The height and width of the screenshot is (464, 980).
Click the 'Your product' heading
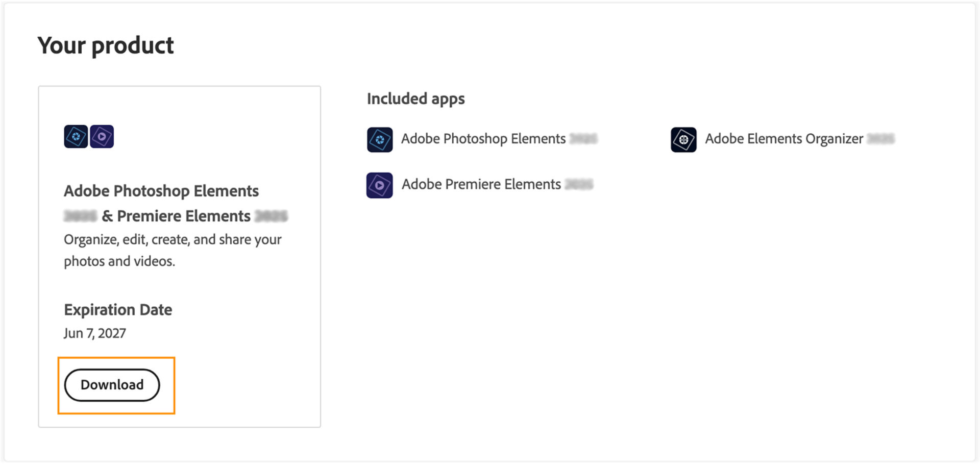(106, 45)
